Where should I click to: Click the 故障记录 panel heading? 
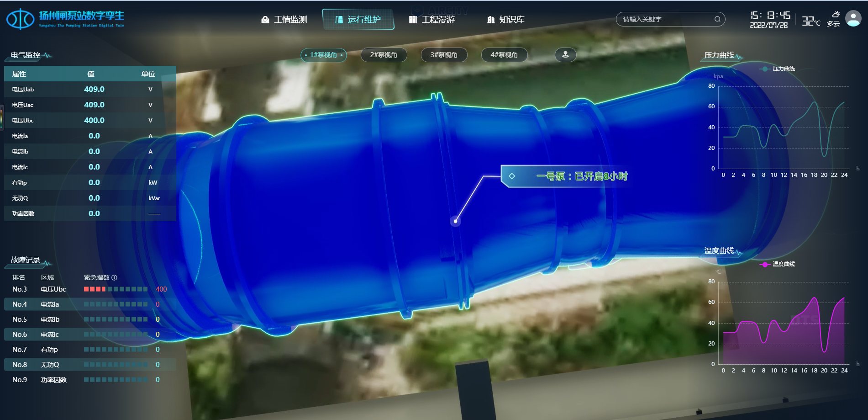coord(26,260)
